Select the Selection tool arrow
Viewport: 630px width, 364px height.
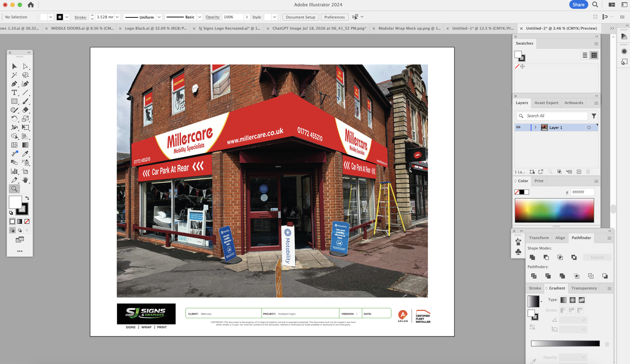(14, 66)
